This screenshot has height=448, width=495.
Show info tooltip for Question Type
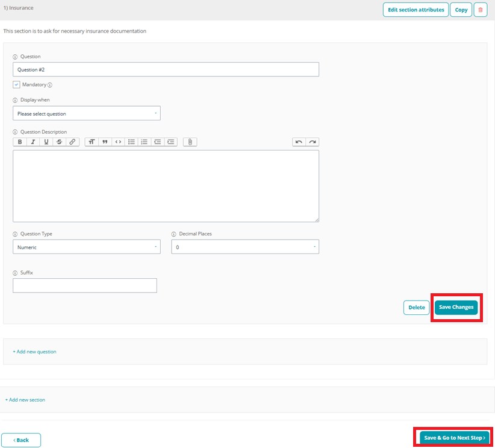15,234
